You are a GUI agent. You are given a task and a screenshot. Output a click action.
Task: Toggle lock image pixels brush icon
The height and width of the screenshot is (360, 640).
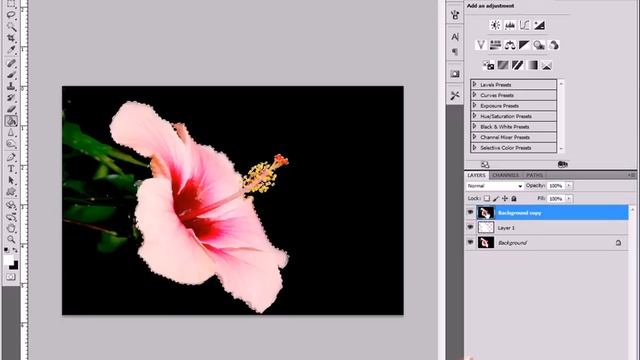(496, 198)
